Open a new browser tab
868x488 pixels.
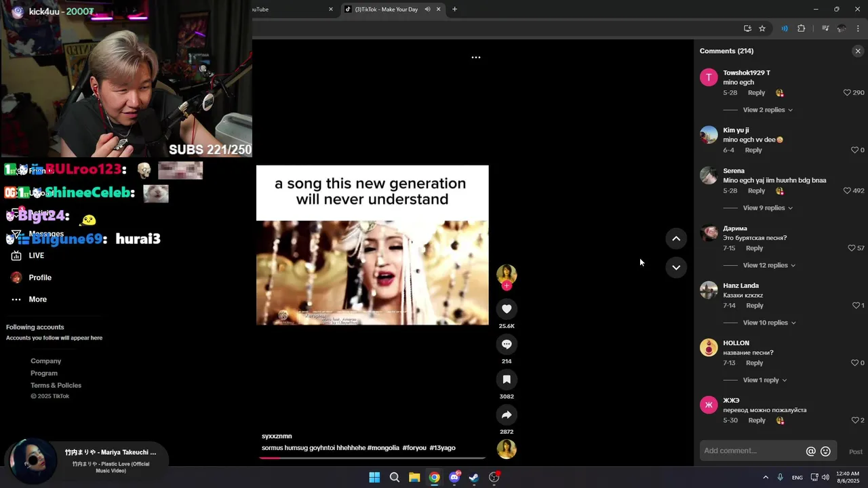point(454,9)
